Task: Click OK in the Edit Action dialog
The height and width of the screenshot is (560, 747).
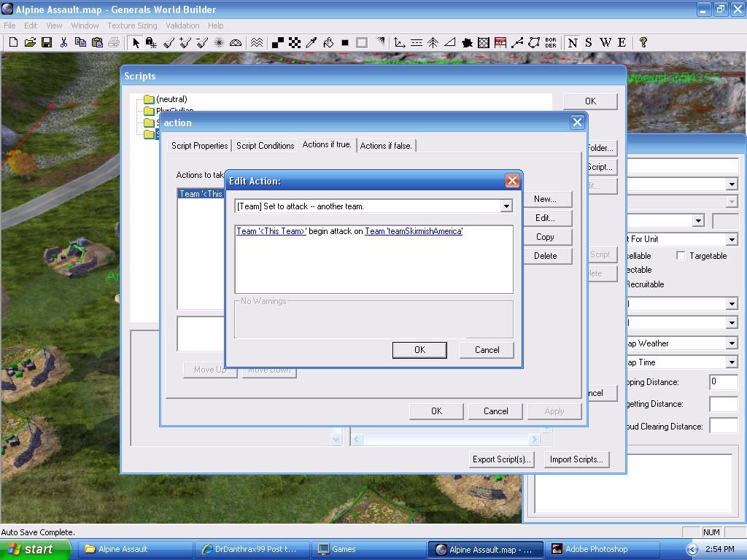Action: coord(419,350)
